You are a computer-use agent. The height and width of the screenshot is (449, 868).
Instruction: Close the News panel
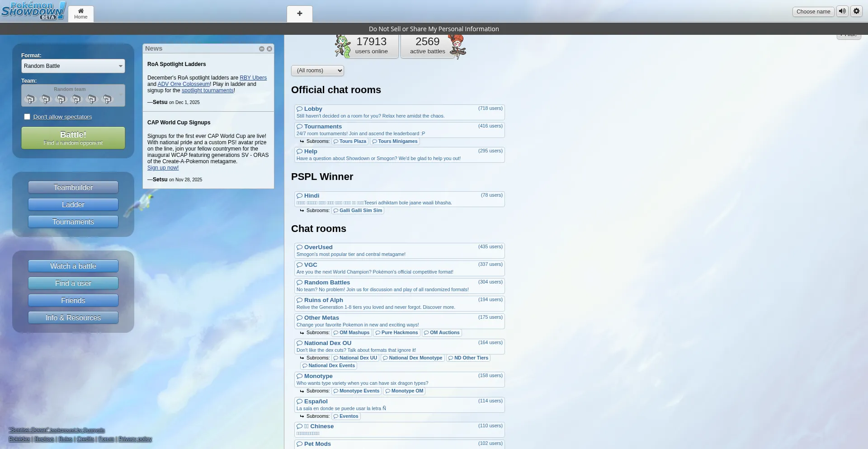[269, 49]
